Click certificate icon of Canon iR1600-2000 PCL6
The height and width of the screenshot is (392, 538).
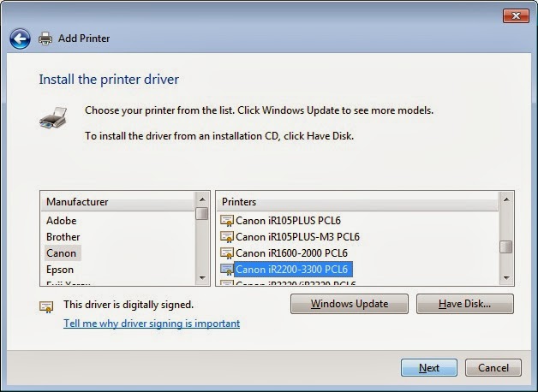click(227, 253)
